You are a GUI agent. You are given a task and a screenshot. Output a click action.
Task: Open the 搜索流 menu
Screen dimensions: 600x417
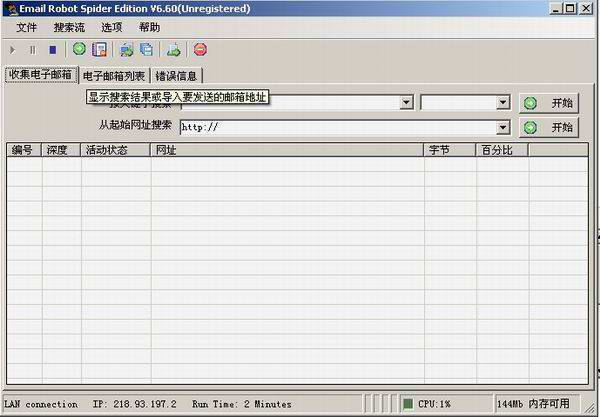point(69,27)
